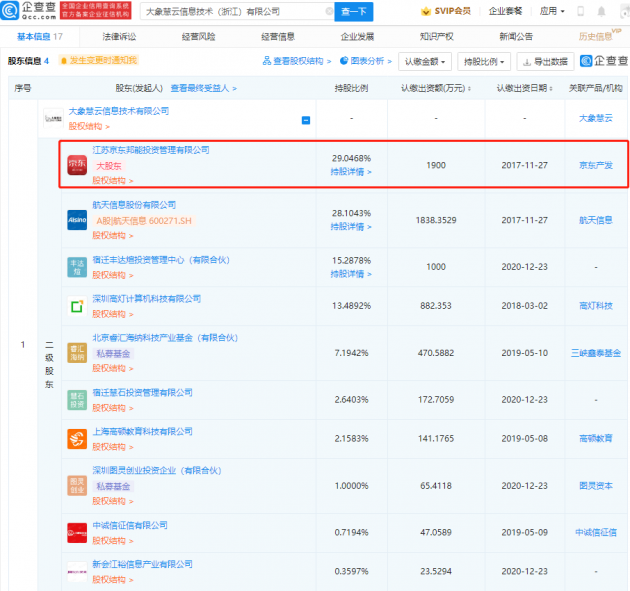The image size is (630, 591).
Task: Click related product 京东产发
Action: 595,165
